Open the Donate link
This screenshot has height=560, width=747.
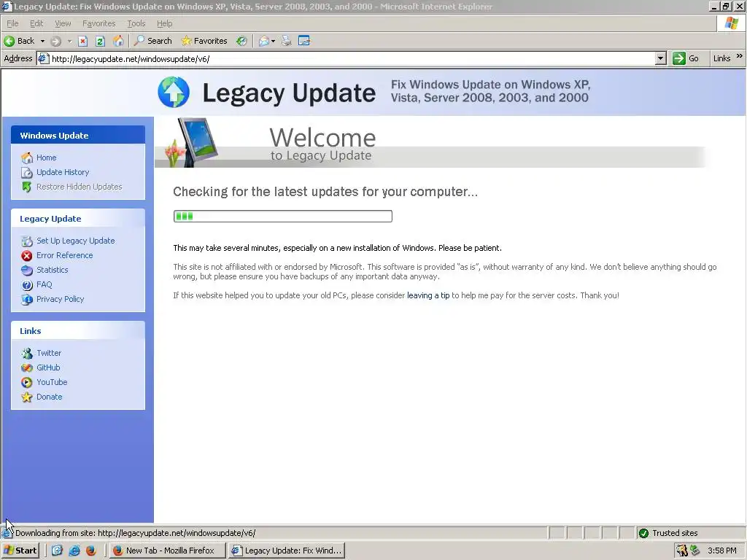tap(49, 397)
